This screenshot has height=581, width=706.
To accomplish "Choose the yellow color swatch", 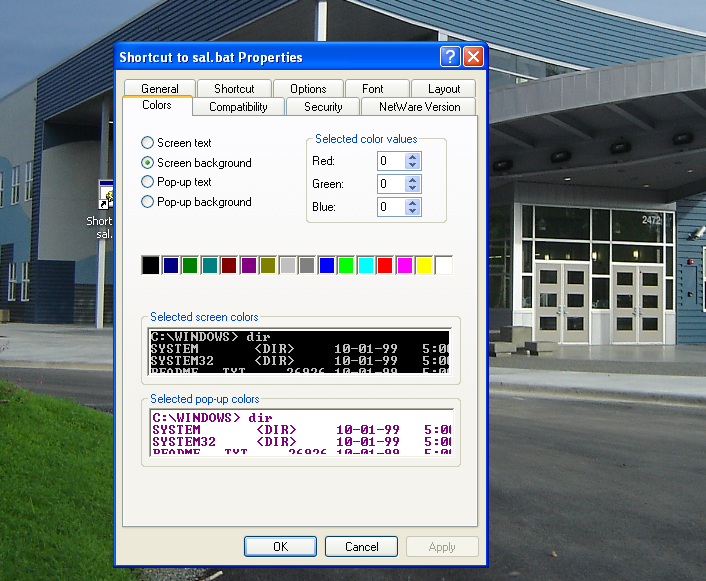I will click(x=424, y=265).
